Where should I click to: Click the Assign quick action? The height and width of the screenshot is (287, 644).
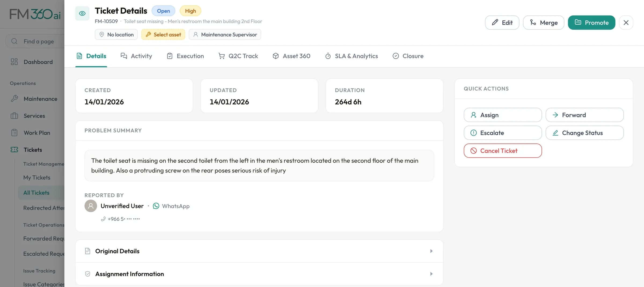point(503,115)
